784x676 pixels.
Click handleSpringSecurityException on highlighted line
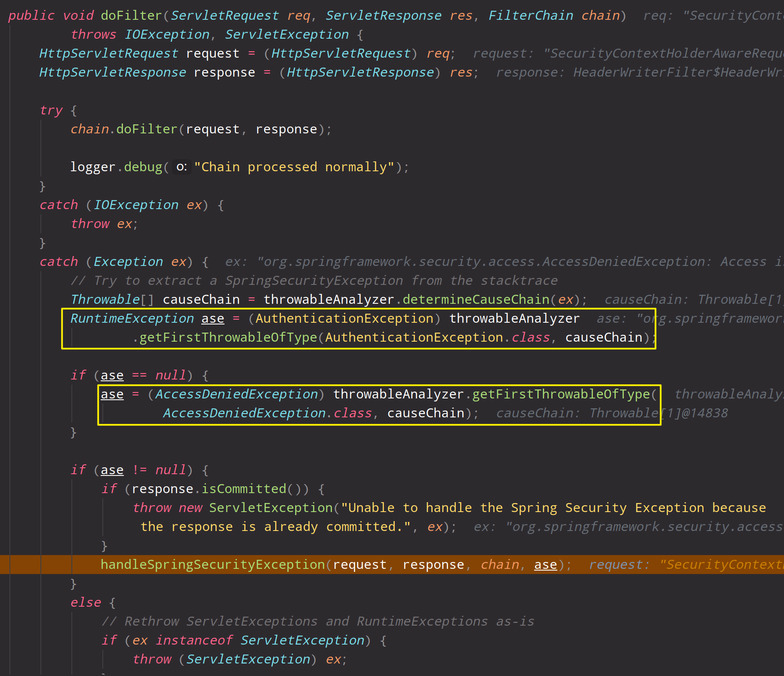(212, 565)
